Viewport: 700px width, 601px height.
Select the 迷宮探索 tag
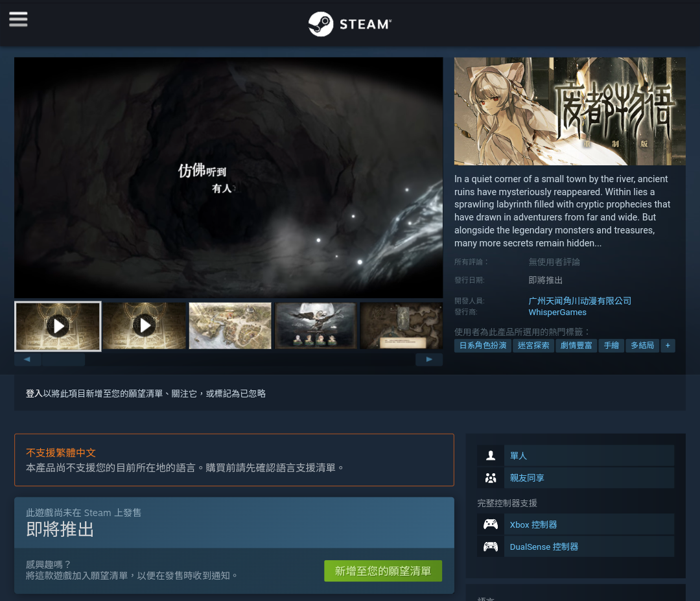point(533,346)
